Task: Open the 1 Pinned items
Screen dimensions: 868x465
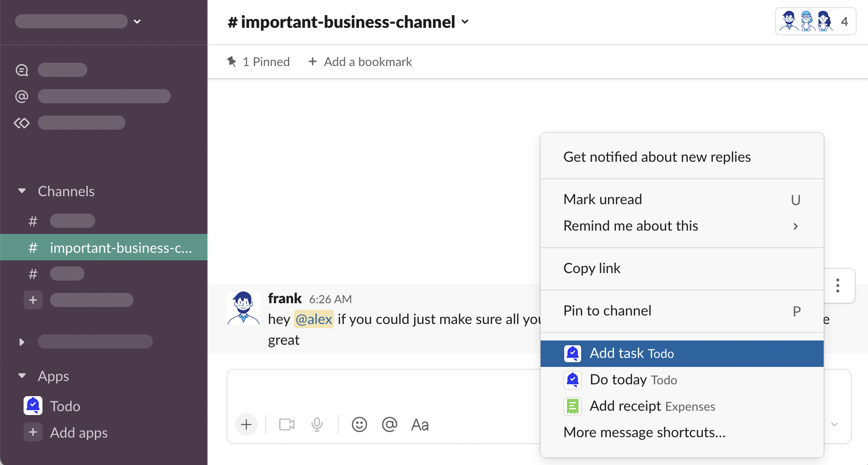Action: coord(259,62)
